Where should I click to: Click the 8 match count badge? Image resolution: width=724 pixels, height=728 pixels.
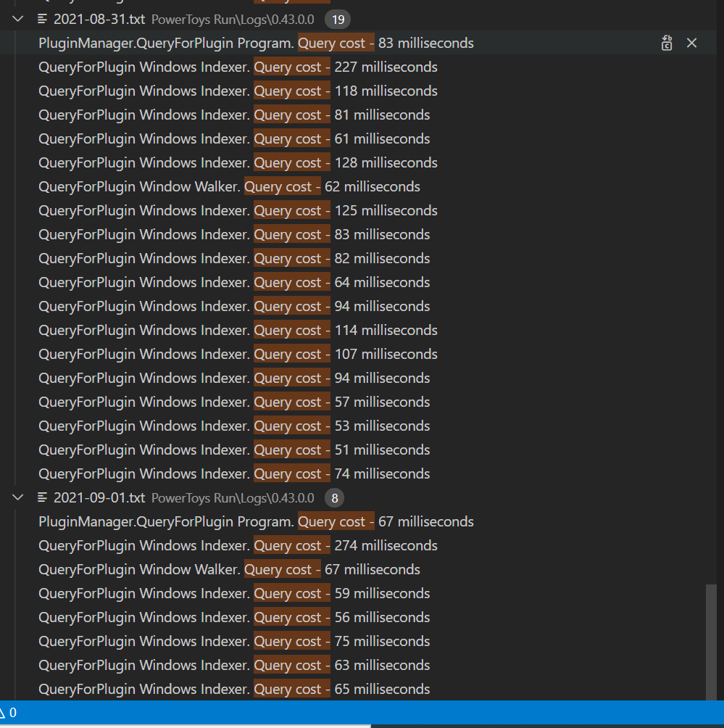click(x=335, y=498)
